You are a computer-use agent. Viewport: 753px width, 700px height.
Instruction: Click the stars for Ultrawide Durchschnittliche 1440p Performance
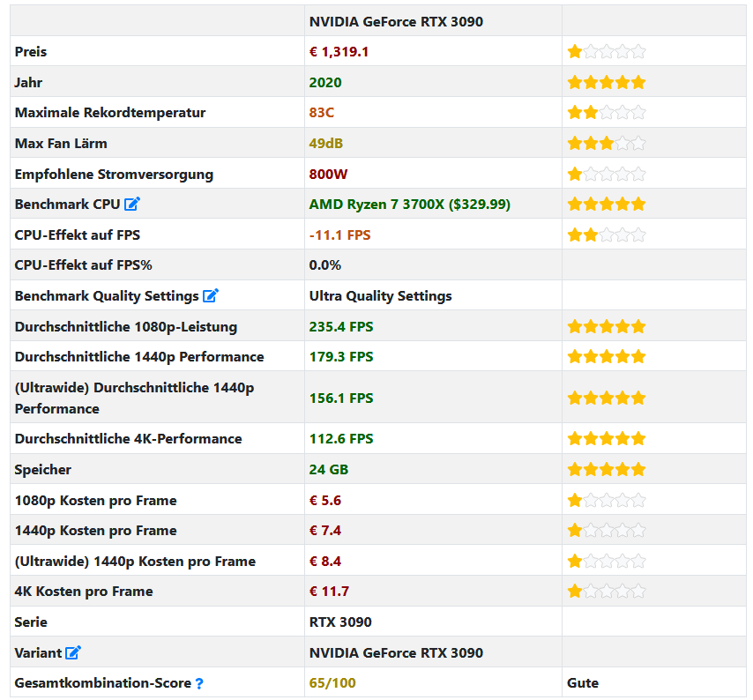tap(607, 398)
